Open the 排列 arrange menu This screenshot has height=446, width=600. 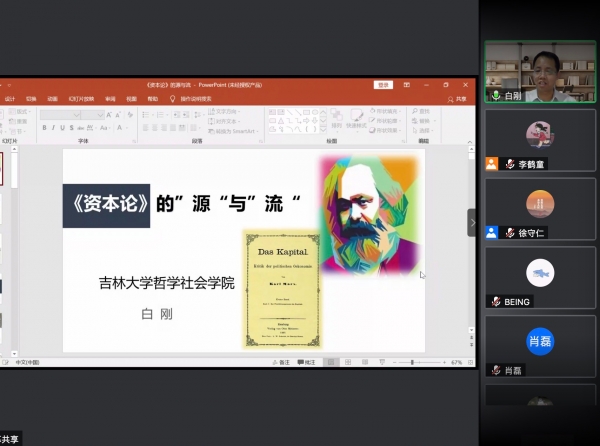click(x=336, y=119)
